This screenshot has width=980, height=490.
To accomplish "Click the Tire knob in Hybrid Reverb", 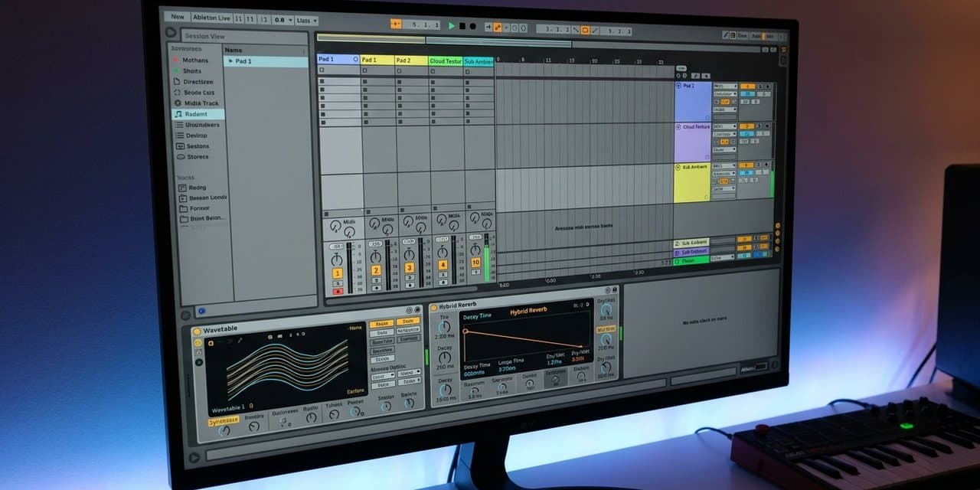I will click(445, 327).
